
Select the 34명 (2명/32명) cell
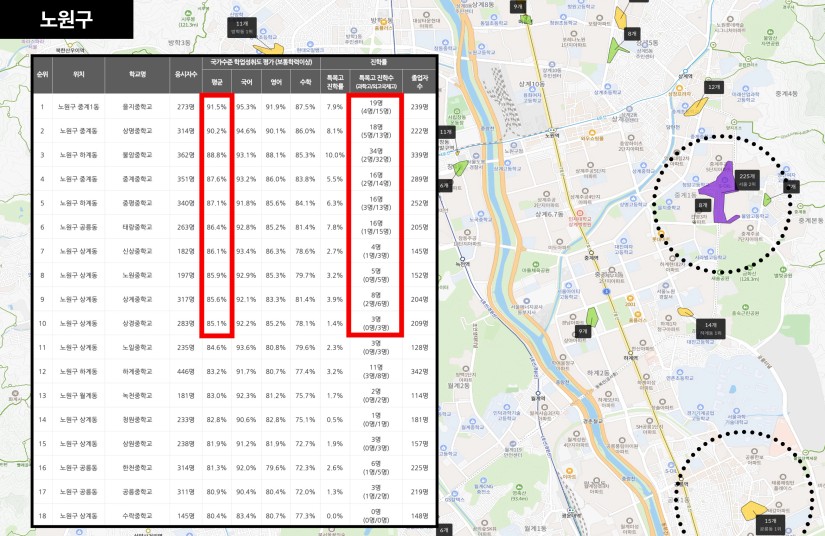(376, 155)
